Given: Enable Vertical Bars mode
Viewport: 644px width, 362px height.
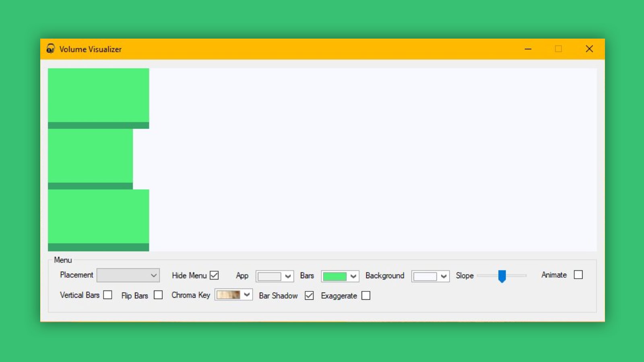Looking at the screenshot, I should coord(107,295).
